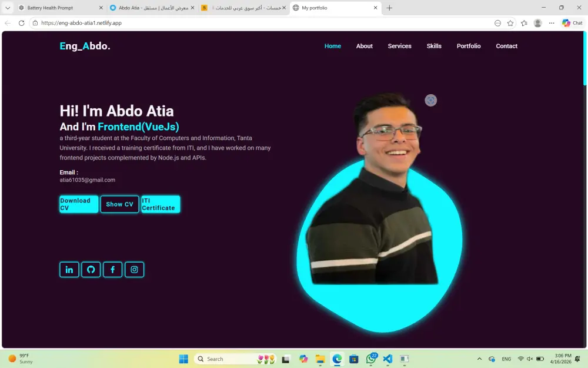
Task: Close the Battery Health Prompt tab
Action: (x=101, y=8)
